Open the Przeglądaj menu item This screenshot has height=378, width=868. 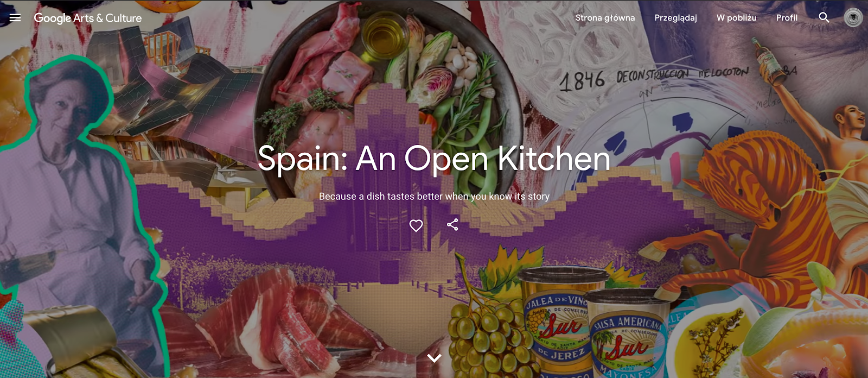[675, 18]
